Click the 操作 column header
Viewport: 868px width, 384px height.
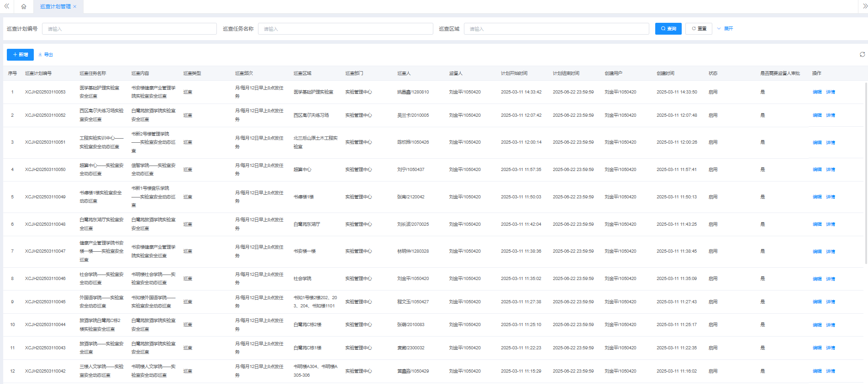click(x=816, y=73)
